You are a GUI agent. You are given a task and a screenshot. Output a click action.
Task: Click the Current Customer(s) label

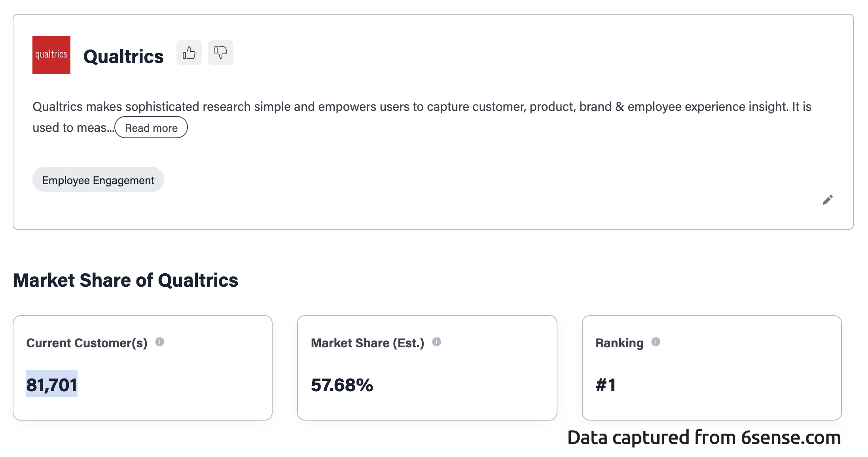click(87, 343)
